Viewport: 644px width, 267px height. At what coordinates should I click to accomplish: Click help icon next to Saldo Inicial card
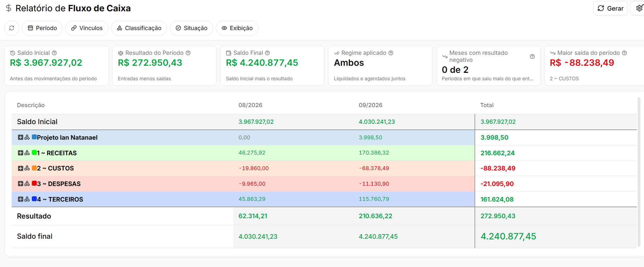point(54,53)
